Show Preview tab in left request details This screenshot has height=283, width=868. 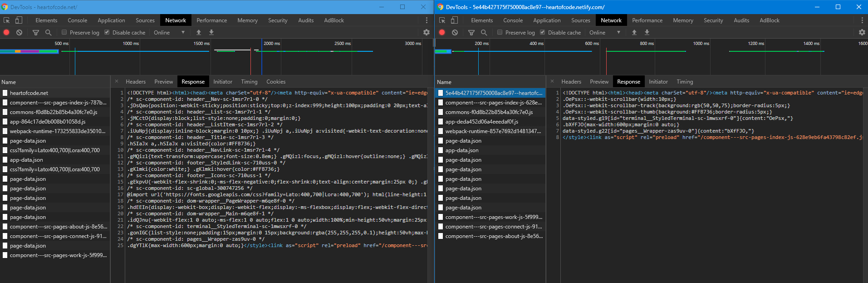click(x=164, y=82)
